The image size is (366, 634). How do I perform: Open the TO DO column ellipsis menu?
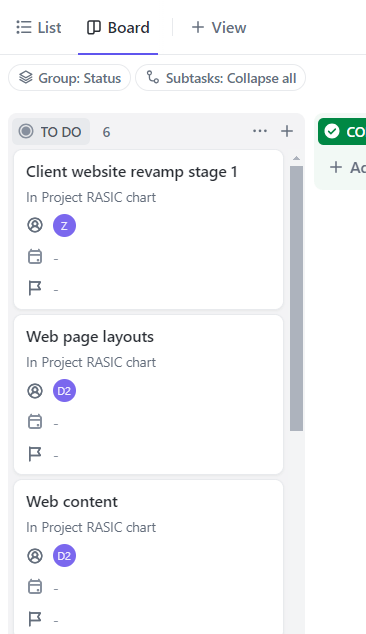pos(260,131)
